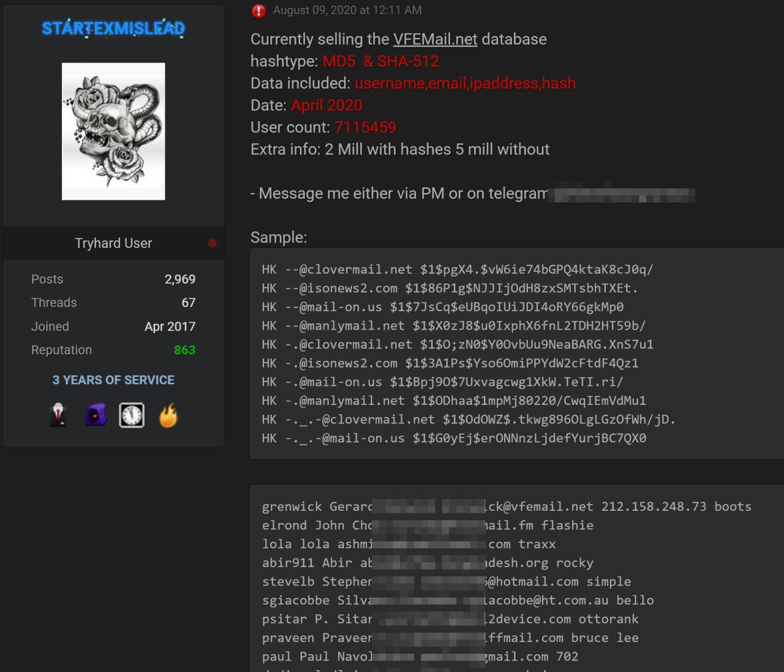Image resolution: width=784 pixels, height=672 pixels.
Task: Click the Threads count 67
Action: pyautogui.click(x=189, y=303)
